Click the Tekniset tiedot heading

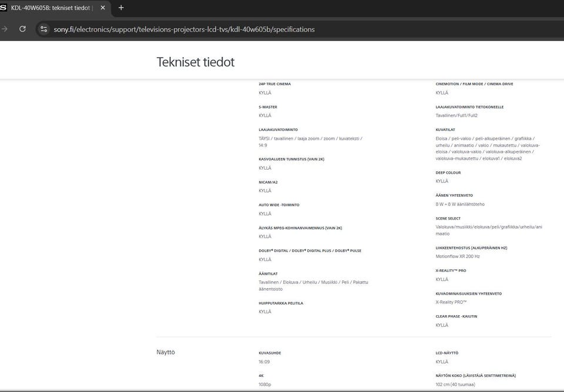[x=195, y=62]
